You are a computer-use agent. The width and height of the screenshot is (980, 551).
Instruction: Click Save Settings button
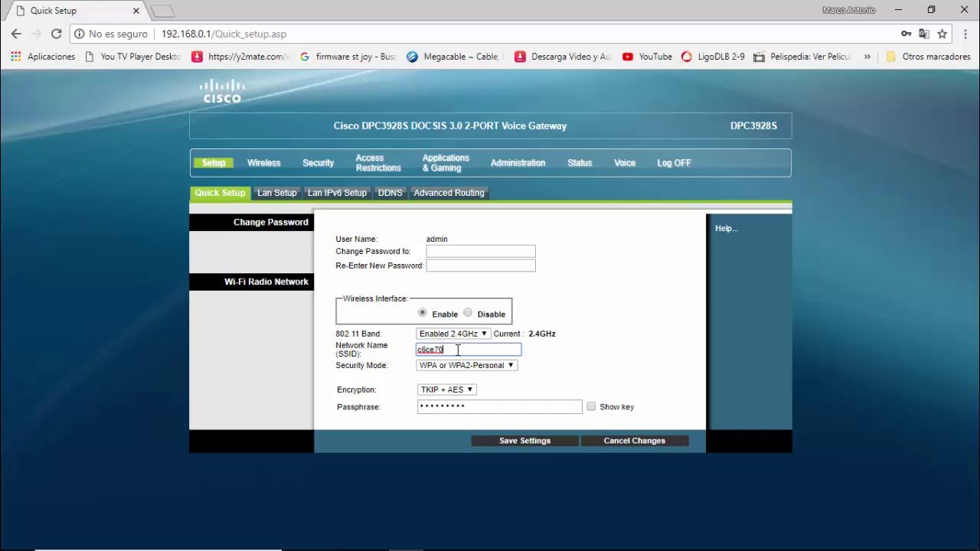pyautogui.click(x=524, y=441)
